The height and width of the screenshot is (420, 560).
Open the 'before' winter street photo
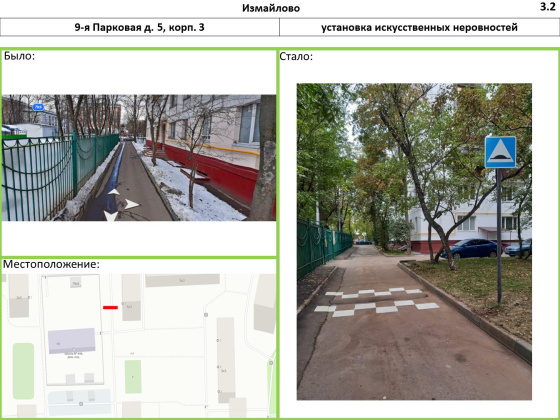click(139, 158)
